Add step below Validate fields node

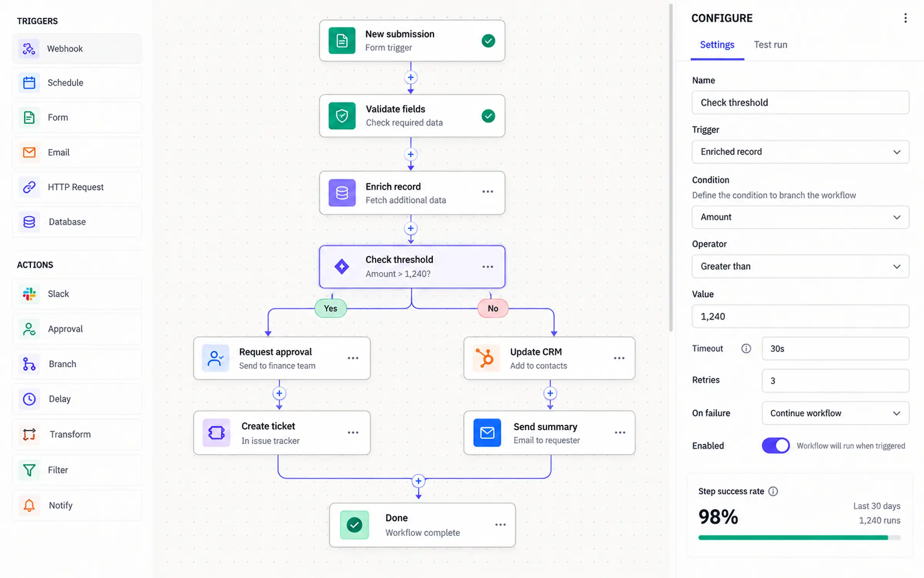(x=411, y=154)
